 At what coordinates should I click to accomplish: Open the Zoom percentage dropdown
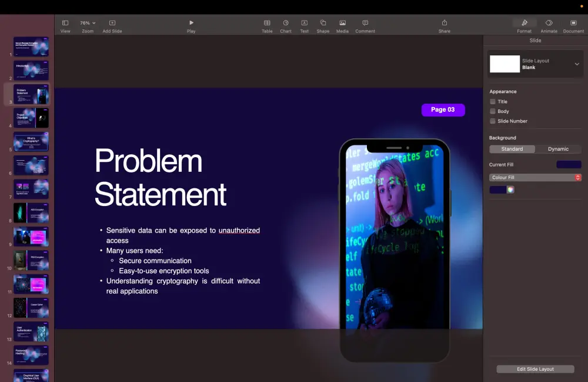pos(88,26)
